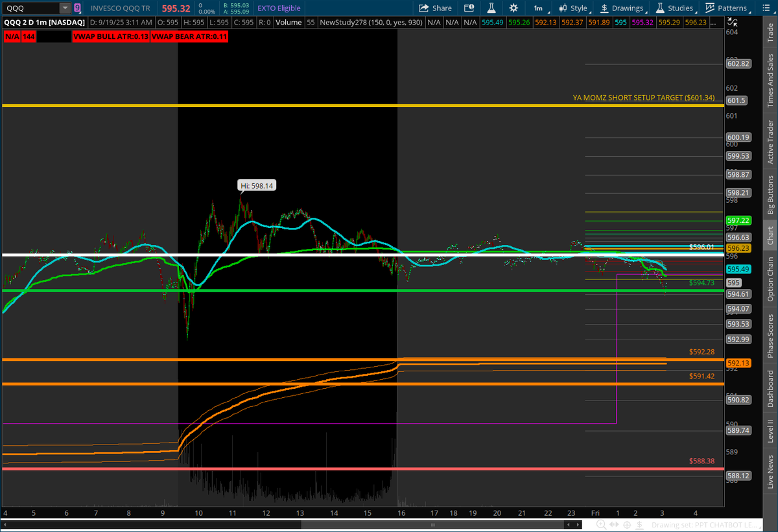
Task: Click the 595.49 cyan axis price bubble
Action: (x=739, y=269)
